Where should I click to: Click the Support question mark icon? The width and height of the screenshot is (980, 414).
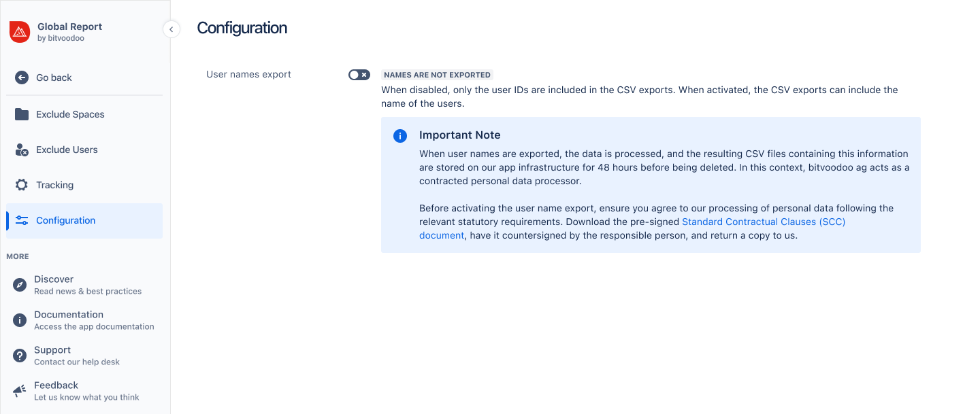click(x=20, y=356)
